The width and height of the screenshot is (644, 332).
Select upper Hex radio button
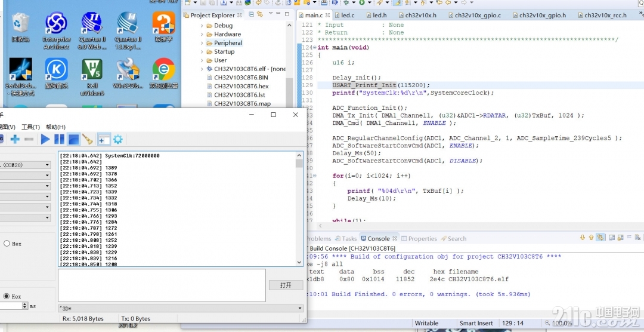click(7, 244)
